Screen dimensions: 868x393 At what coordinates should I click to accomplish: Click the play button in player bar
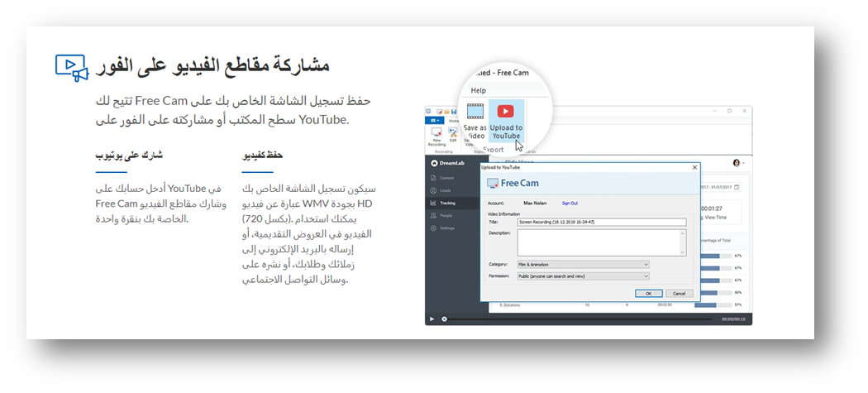[432, 319]
